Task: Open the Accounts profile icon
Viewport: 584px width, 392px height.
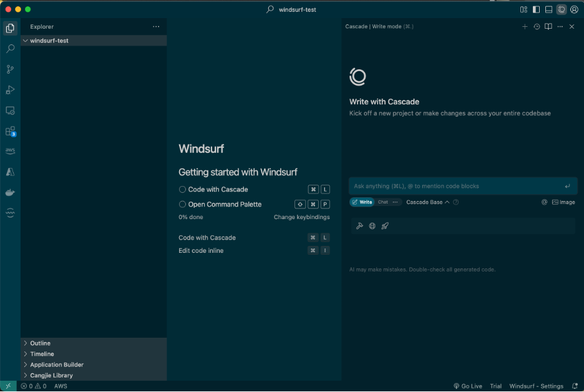Action: tap(574, 10)
